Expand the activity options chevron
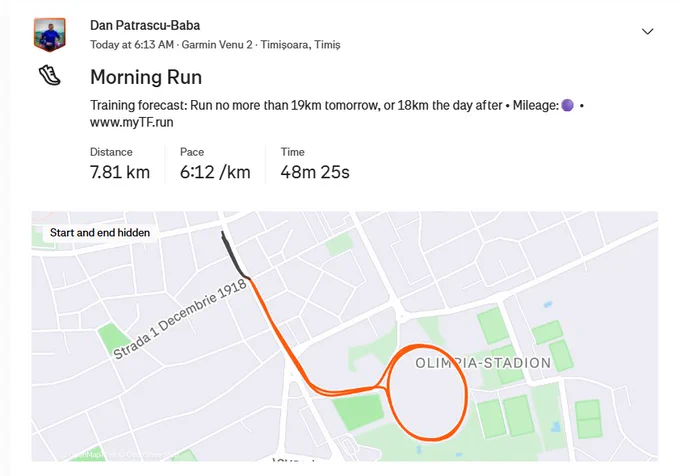Image resolution: width=680 pixels, height=476 pixels. pos(647,32)
